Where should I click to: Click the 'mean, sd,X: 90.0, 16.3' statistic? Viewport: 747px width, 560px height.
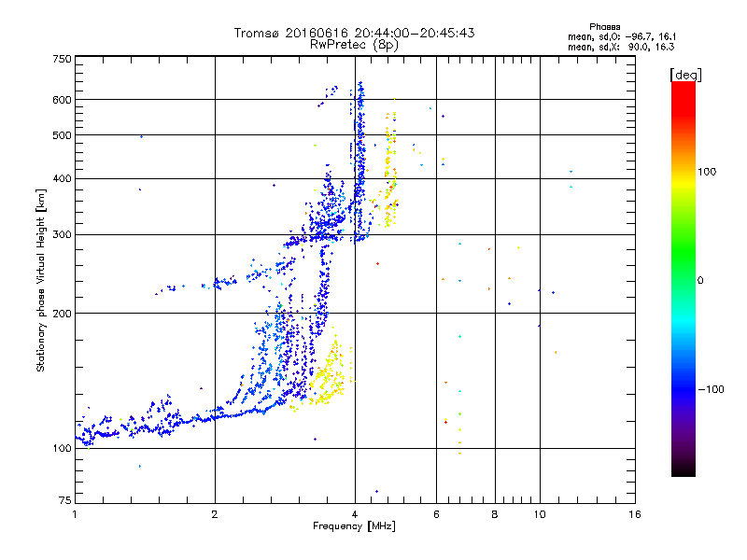[x=621, y=47]
